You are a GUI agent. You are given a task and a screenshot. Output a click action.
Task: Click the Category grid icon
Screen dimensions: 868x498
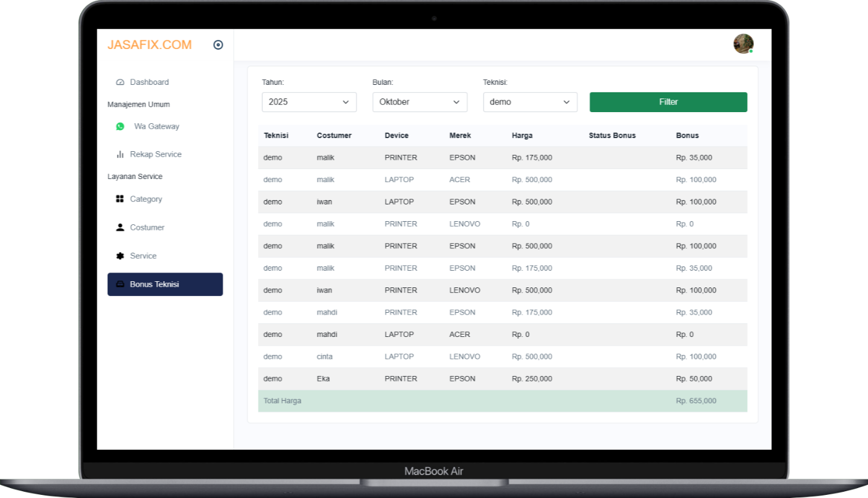(120, 199)
